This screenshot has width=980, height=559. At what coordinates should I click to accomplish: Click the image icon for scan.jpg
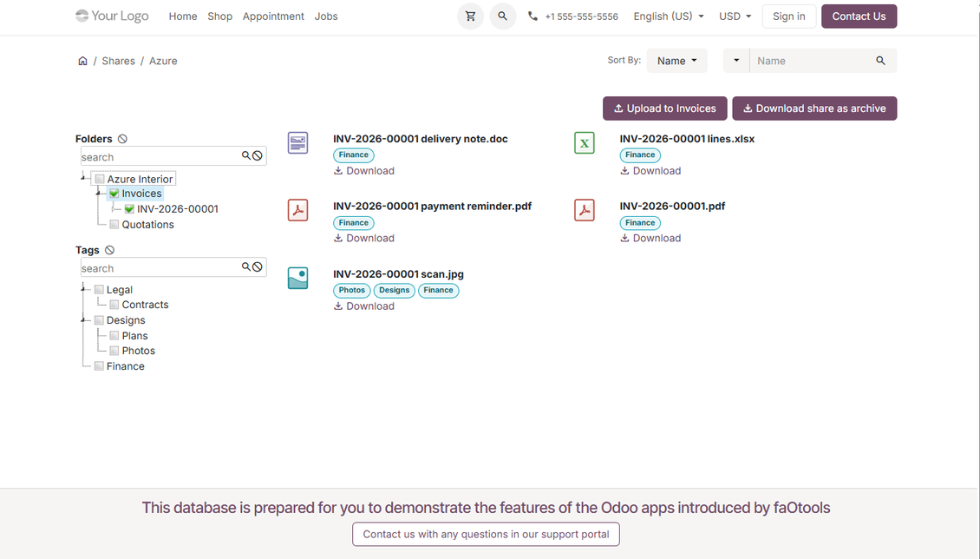pos(297,279)
